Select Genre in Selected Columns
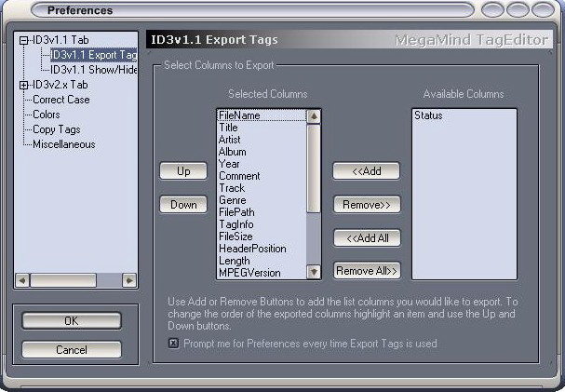The width and height of the screenshot is (565, 392). click(x=262, y=200)
